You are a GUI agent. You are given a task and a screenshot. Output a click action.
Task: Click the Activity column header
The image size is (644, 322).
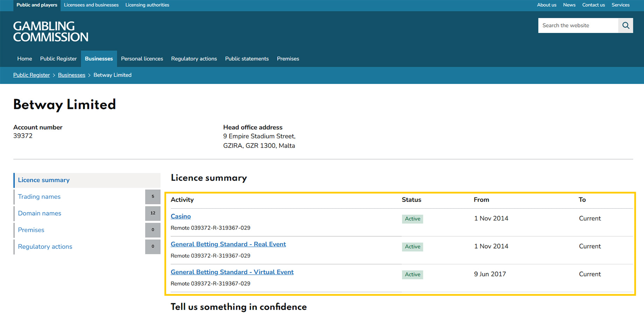point(182,200)
